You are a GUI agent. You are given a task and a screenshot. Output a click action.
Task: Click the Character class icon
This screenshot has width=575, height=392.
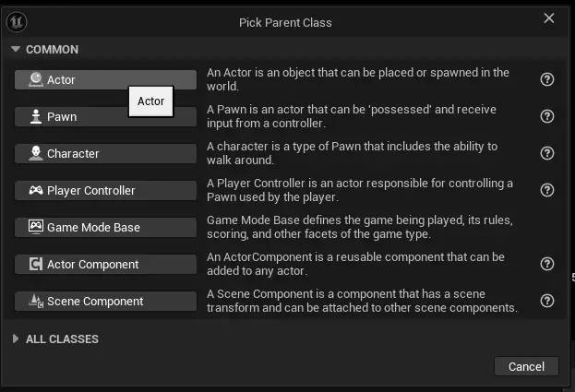click(35, 154)
